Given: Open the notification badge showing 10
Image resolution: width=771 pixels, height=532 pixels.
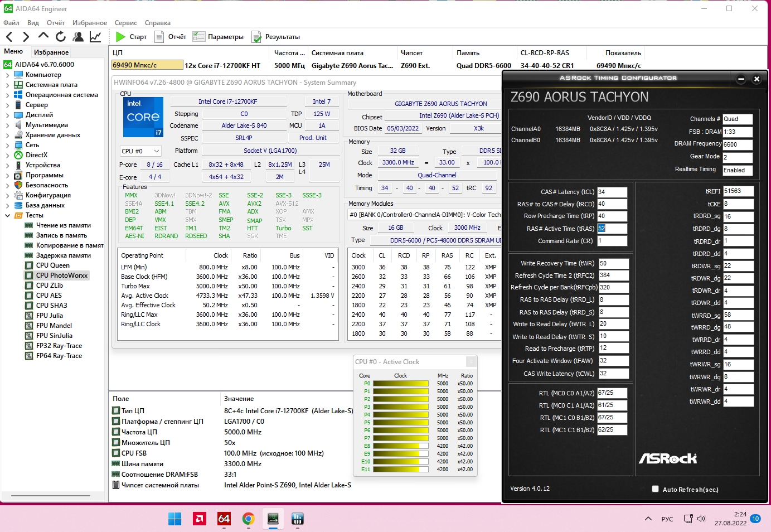Looking at the screenshot, I should 755,519.
